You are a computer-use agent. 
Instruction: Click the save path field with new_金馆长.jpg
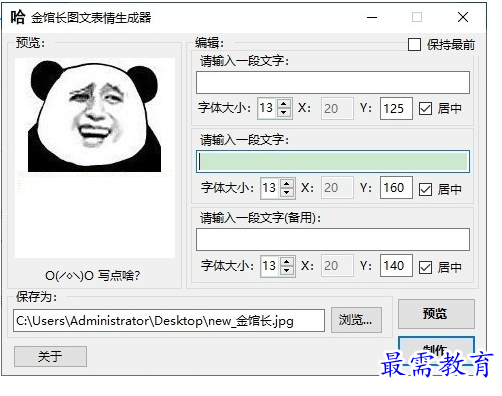pyautogui.click(x=169, y=321)
